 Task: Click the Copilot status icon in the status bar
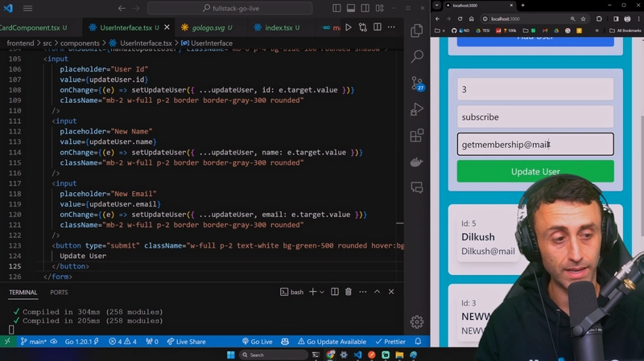(x=285, y=342)
